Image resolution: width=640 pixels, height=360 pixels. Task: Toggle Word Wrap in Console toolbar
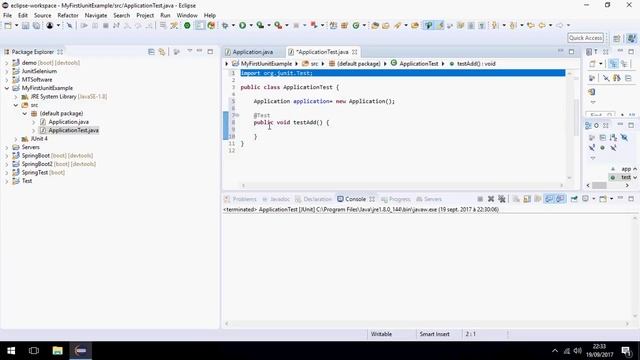click(x=538, y=199)
